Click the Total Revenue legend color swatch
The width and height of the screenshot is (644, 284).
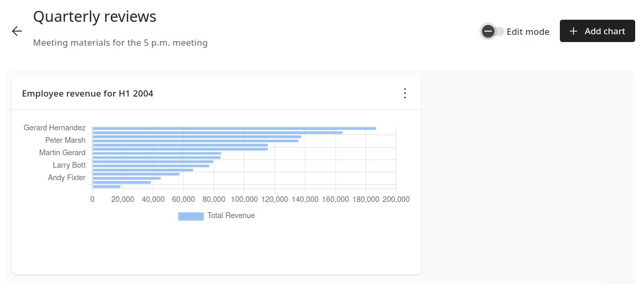click(x=191, y=216)
